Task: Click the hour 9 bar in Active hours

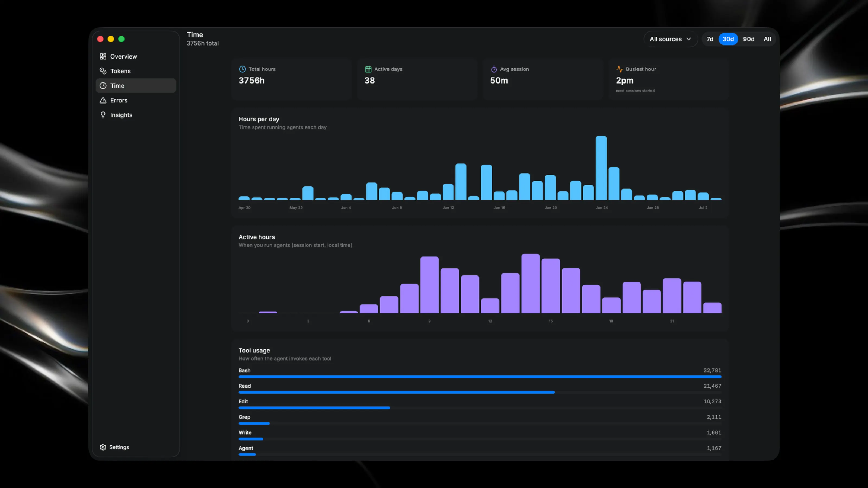Action: click(x=429, y=285)
